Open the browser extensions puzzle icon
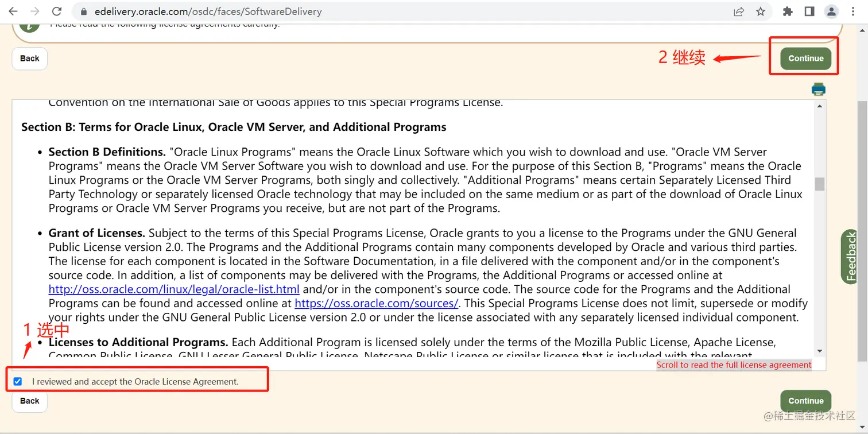This screenshot has width=868, height=434. pyautogui.click(x=788, y=11)
